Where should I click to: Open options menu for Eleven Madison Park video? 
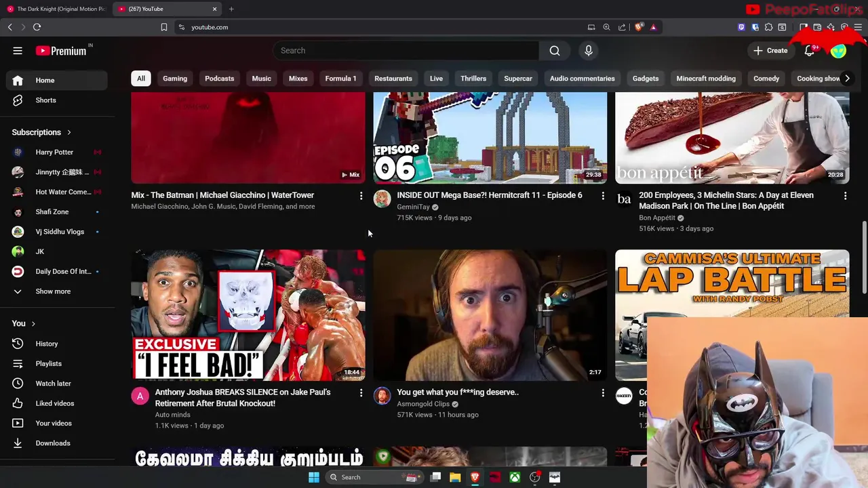click(x=845, y=196)
